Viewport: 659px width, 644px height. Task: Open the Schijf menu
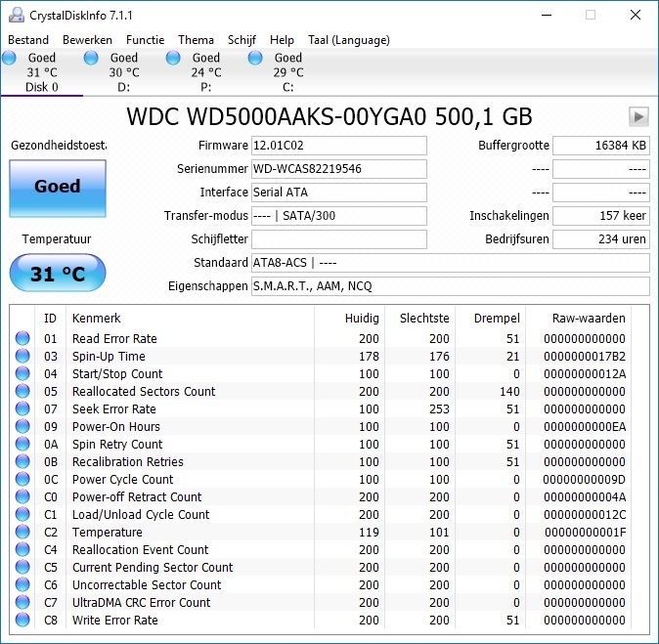point(242,40)
